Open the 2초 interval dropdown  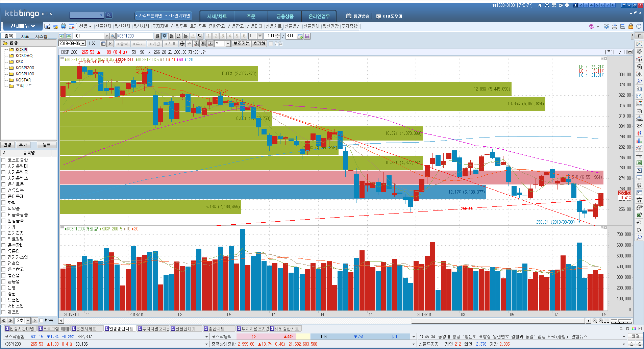[x=28, y=321]
